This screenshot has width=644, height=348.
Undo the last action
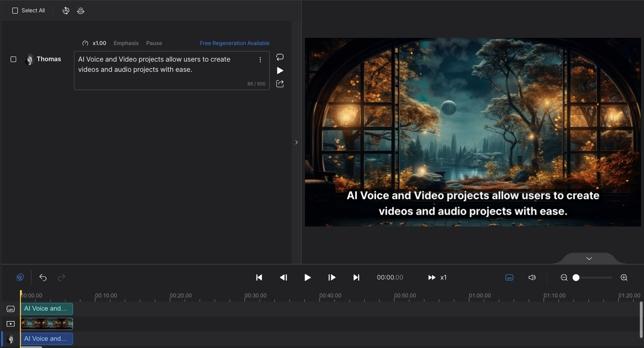tap(43, 277)
